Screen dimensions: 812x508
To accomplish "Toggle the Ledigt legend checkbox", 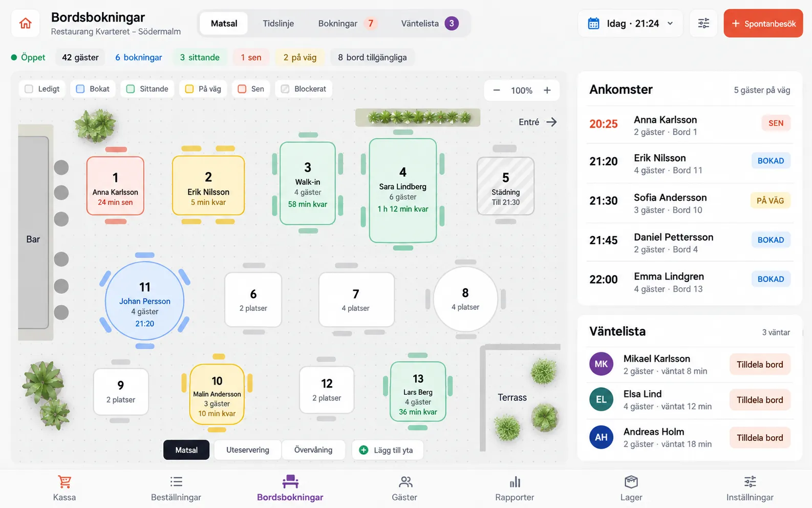I will 29,89.
